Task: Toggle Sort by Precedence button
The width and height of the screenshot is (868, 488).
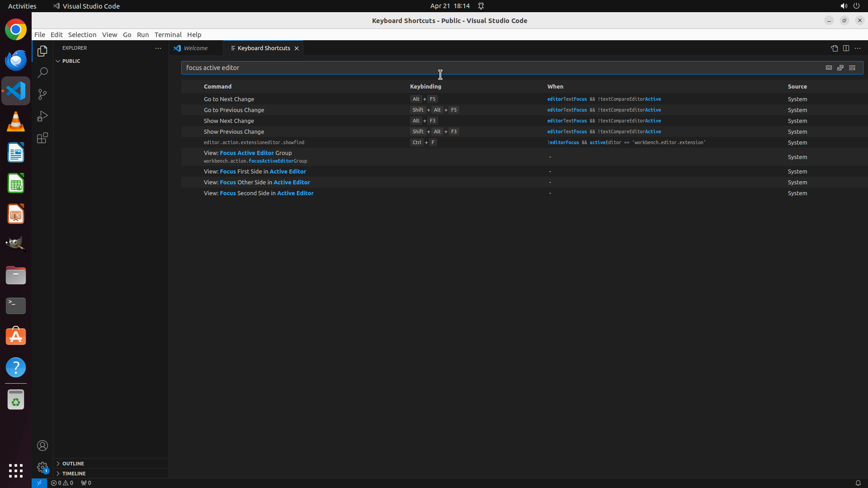Action: point(840,68)
